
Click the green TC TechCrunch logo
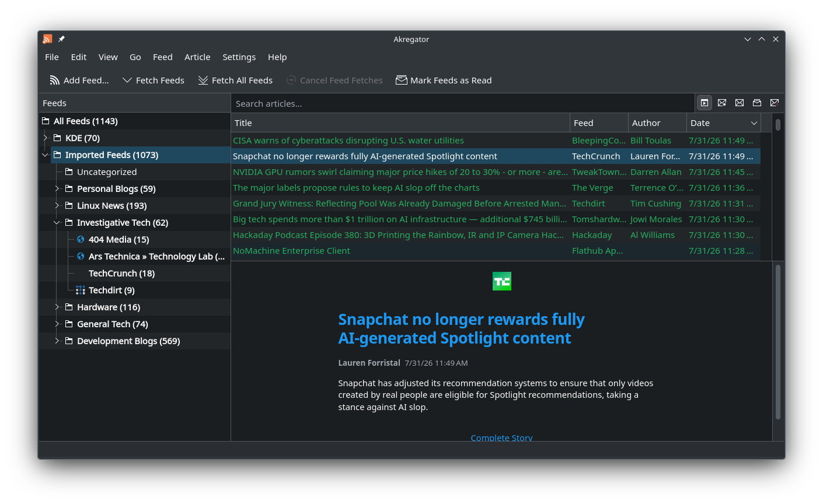click(502, 281)
